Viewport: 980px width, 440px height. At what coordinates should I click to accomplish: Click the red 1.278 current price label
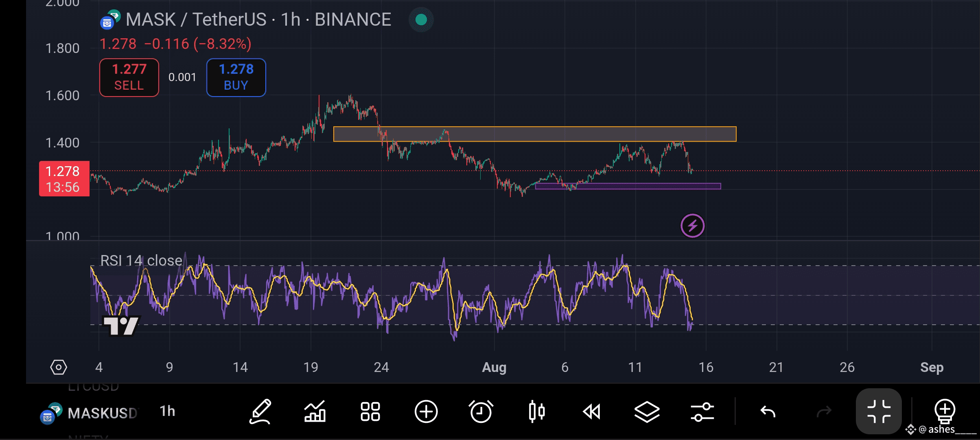[64, 179]
